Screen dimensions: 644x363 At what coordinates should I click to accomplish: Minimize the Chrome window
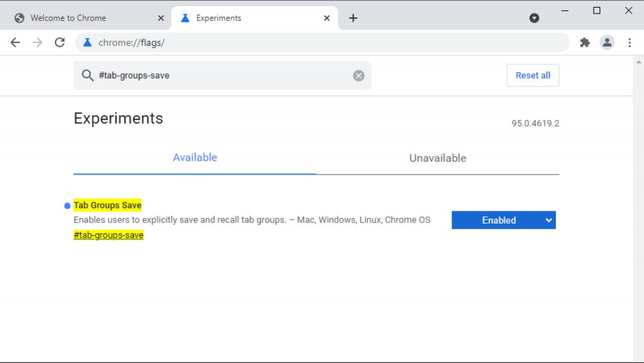point(565,11)
